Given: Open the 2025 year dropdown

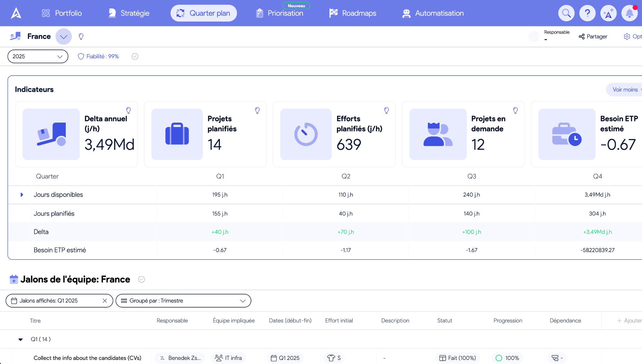Looking at the screenshot, I should click(x=38, y=56).
